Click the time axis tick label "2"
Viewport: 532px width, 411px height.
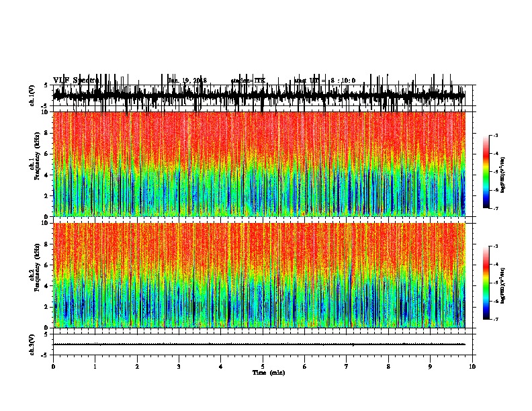pyautogui.click(x=137, y=367)
